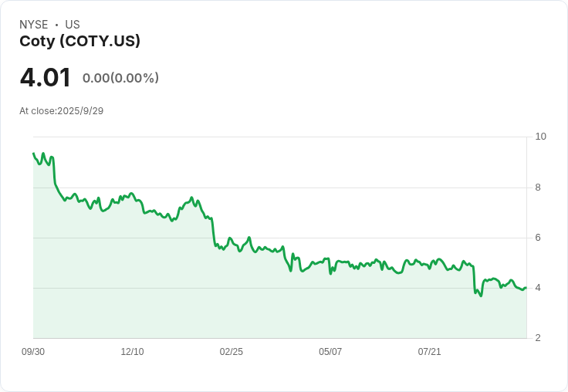This screenshot has height=392, width=568.
Task: Click the right end of the price line
Action: [526, 288]
